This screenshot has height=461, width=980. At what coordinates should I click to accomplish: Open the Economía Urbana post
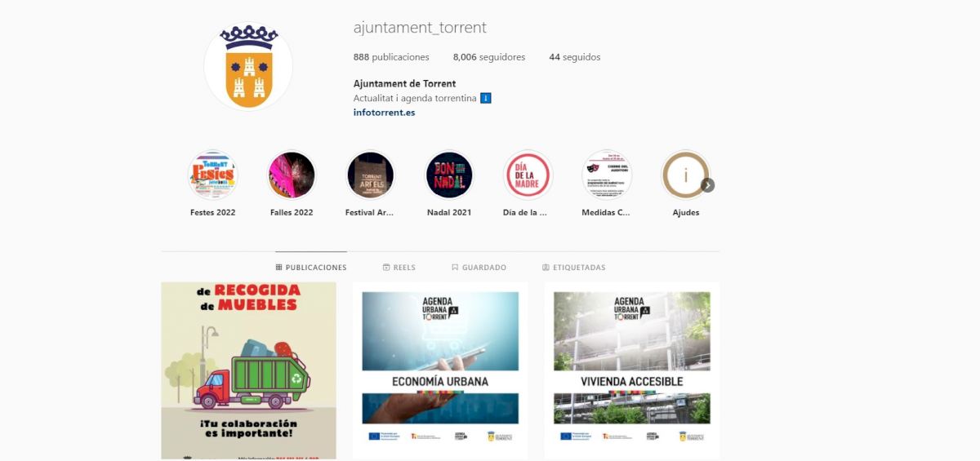(440, 370)
